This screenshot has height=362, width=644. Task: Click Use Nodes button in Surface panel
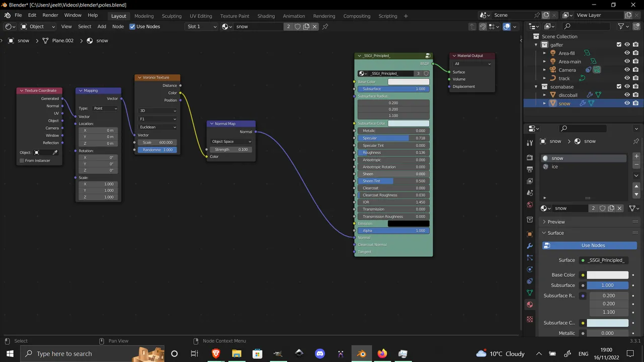click(590, 245)
